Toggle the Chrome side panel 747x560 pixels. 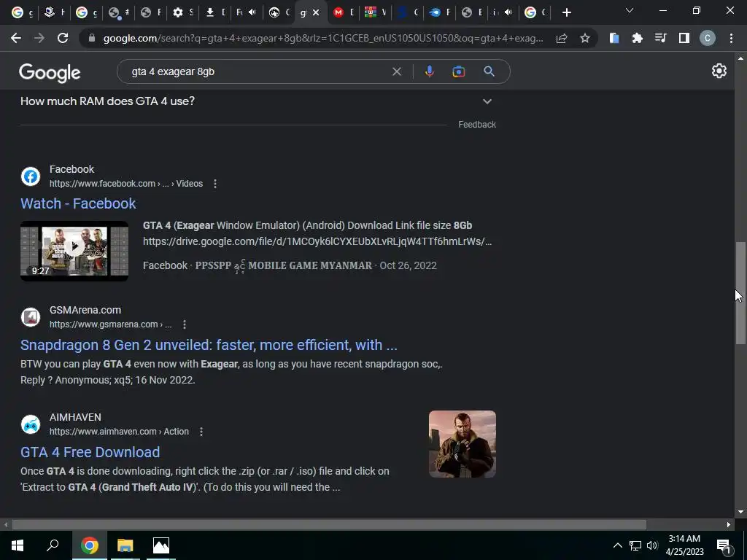click(684, 38)
